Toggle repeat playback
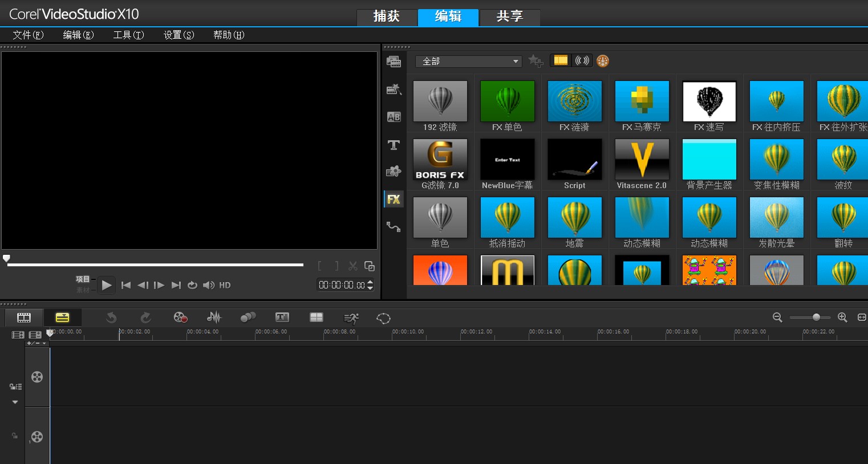868x464 pixels. click(192, 285)
